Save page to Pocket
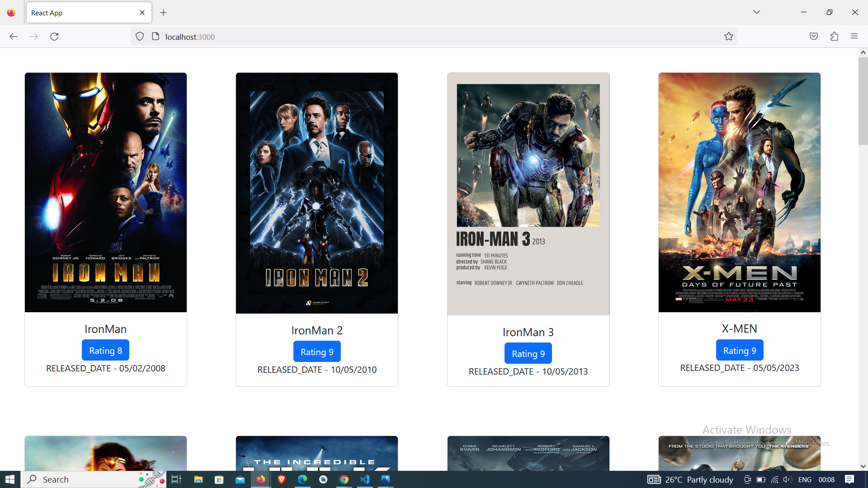Viewport: 868px width, 488px height. coord(813,36)
